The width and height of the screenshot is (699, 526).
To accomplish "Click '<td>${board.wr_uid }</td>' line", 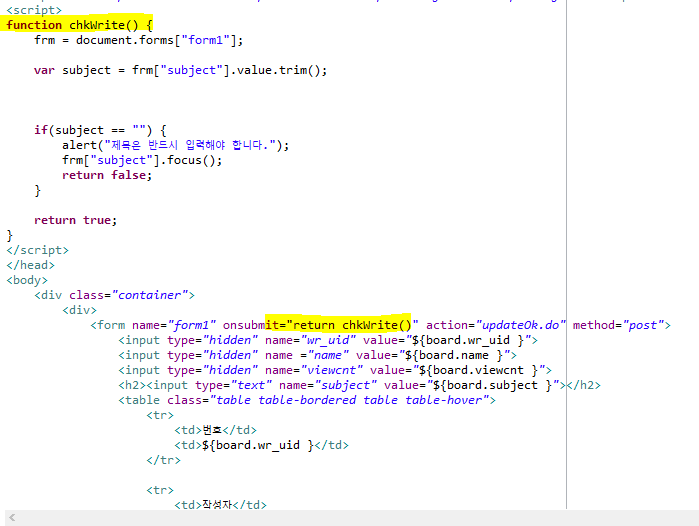I will (x=261, y=445).
